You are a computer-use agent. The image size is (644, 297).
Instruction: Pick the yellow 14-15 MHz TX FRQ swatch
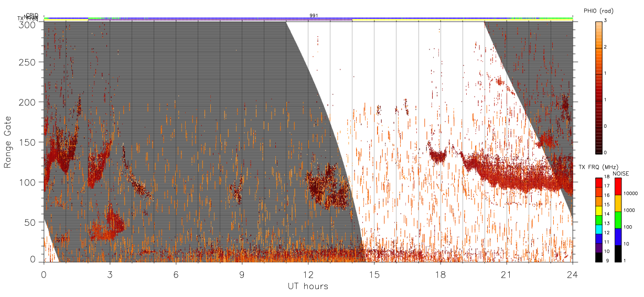tap(599, 211)
